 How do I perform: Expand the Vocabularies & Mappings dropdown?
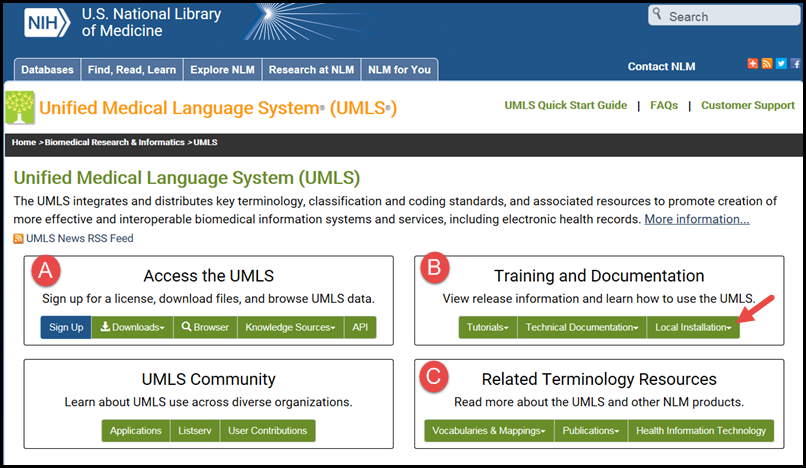tap(489, 431)
